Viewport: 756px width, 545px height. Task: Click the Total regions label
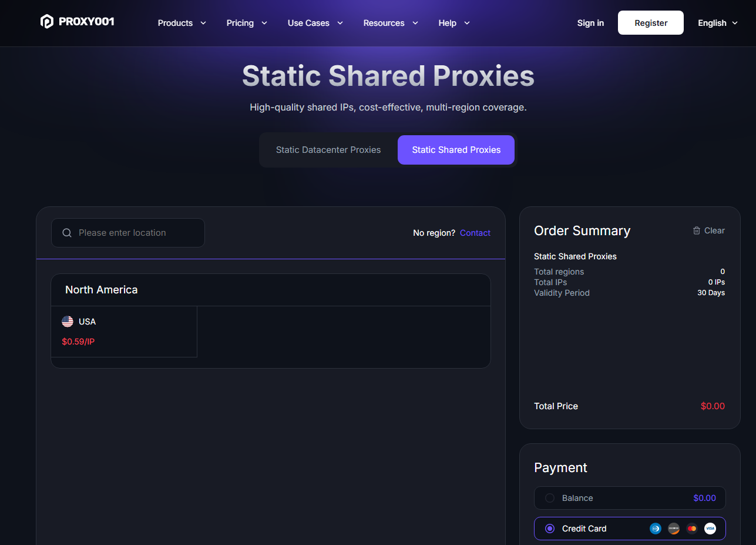[559, 272]
